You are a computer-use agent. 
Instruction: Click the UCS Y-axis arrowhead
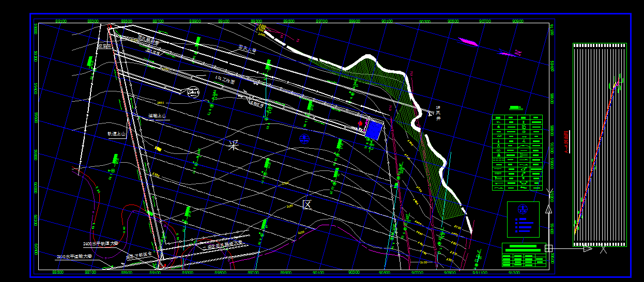548,209
